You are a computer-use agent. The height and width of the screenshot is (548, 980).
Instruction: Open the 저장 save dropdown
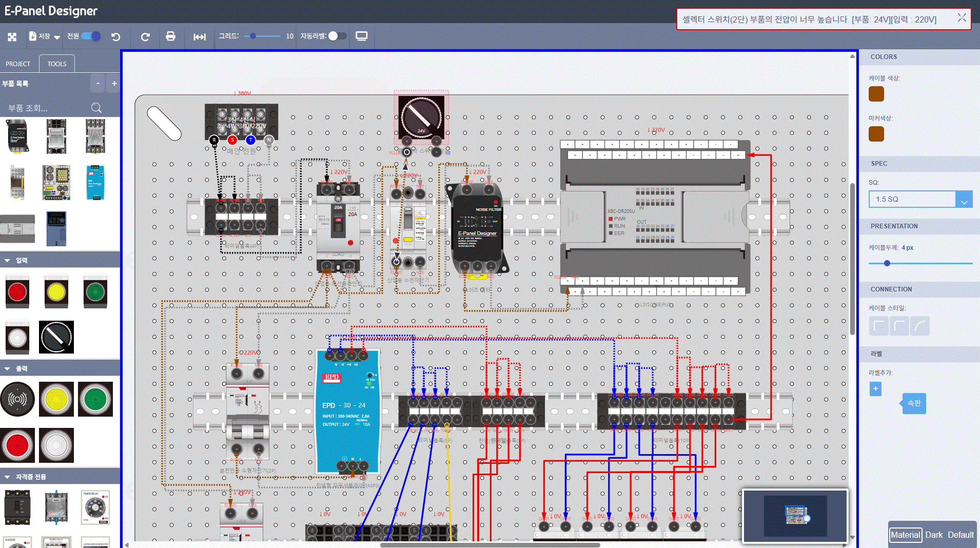point(56,37)
